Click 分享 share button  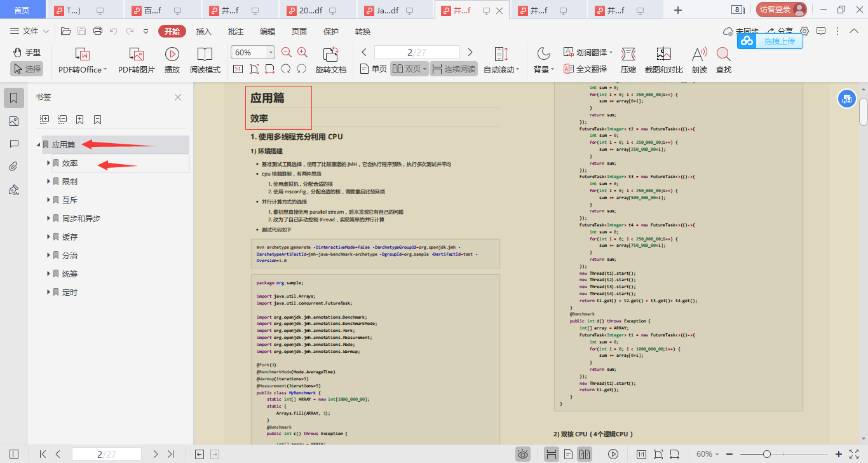click(780, 31)
